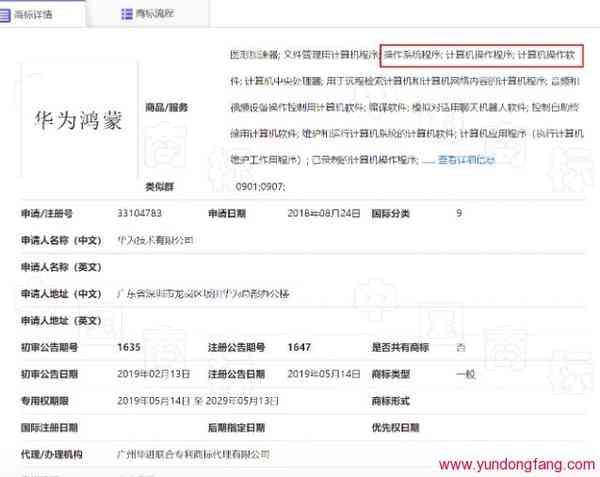Select preliminary announcement issue 1635
Image resolution: width=600 pixels, height=477 pixels.
[129, 347]
